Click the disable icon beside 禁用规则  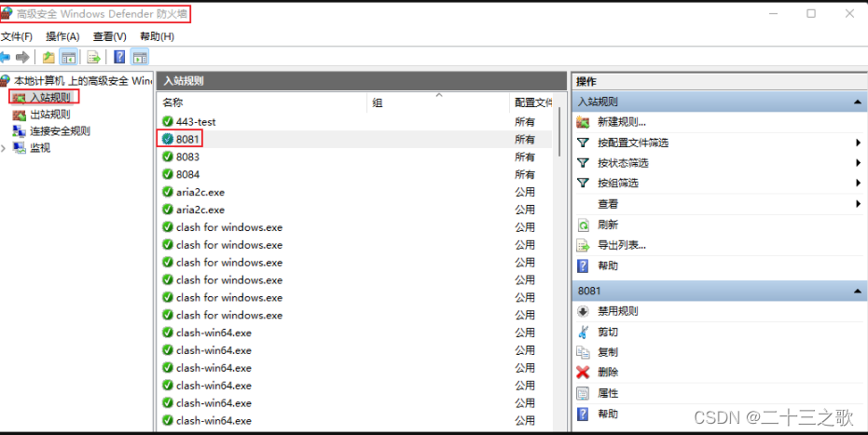pos(583,311)
